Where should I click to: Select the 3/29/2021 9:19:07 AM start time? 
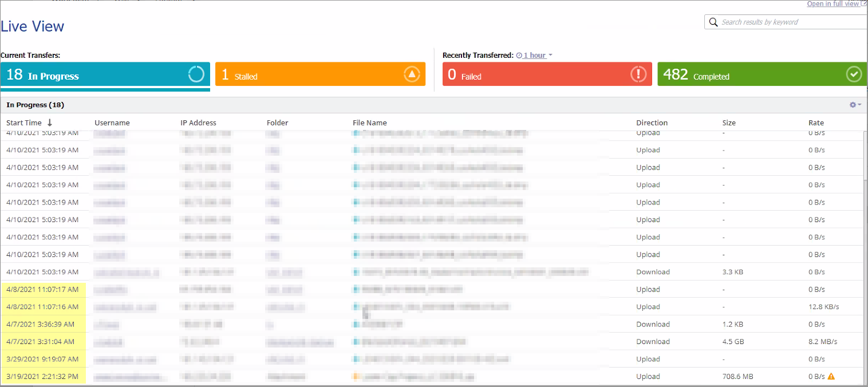tap(42, 359)
